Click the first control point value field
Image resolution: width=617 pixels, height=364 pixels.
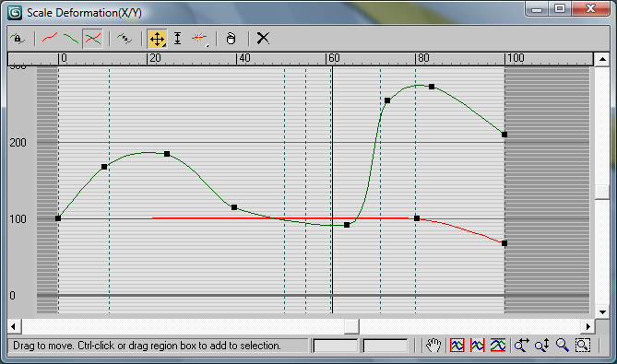coord(336,346)
